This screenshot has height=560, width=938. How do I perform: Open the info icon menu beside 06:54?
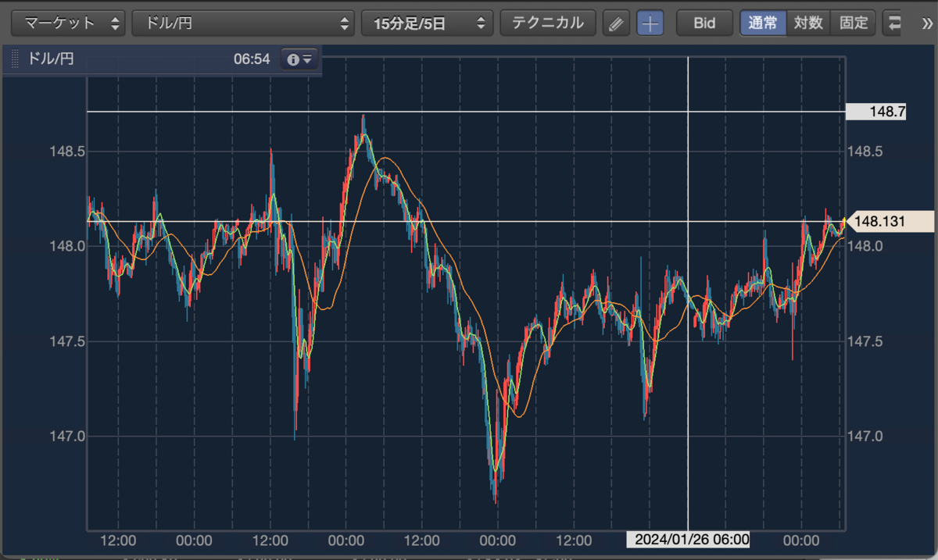click(300, 59)
